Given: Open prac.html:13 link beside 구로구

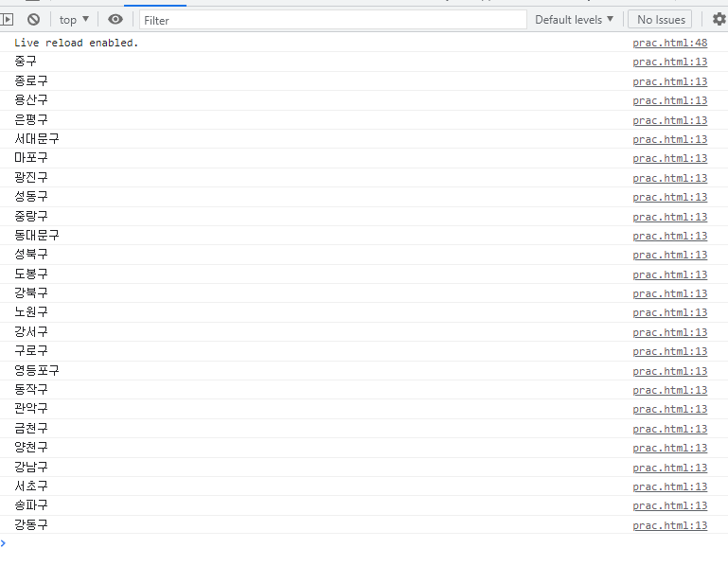Looking at the screenshot, I should tap(670, 351).
